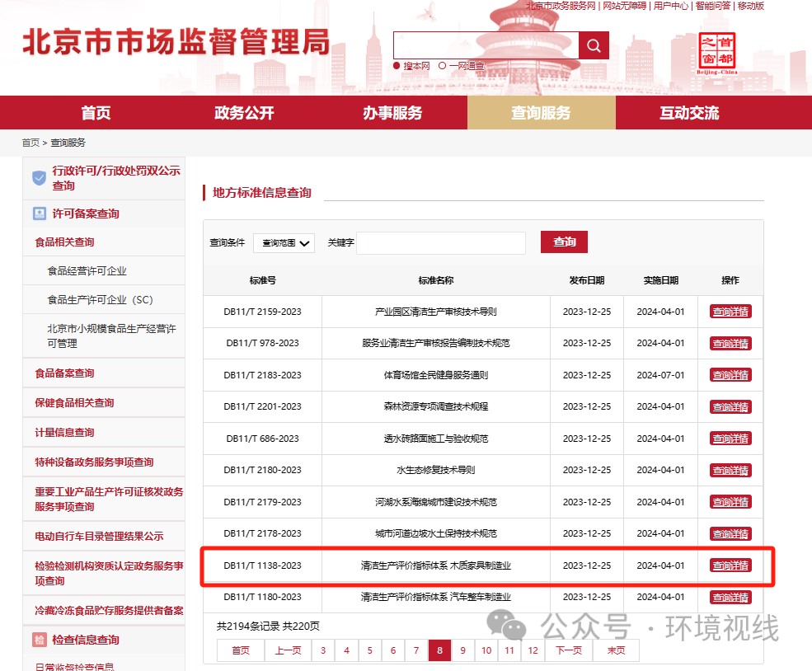Go to page 12 of results
Image resolution: width=812 pixels, height=671 pixels.
tap(533, 650)
